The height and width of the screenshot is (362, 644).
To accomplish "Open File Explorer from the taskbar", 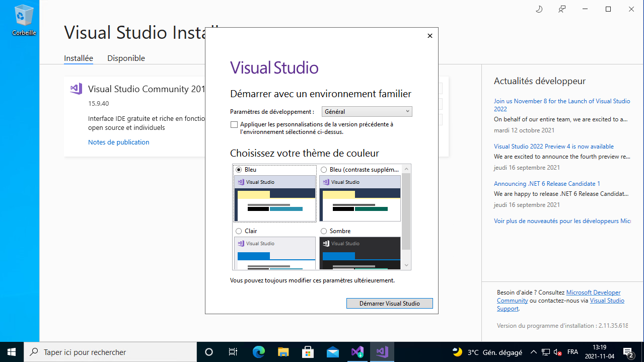I will 283,352.
